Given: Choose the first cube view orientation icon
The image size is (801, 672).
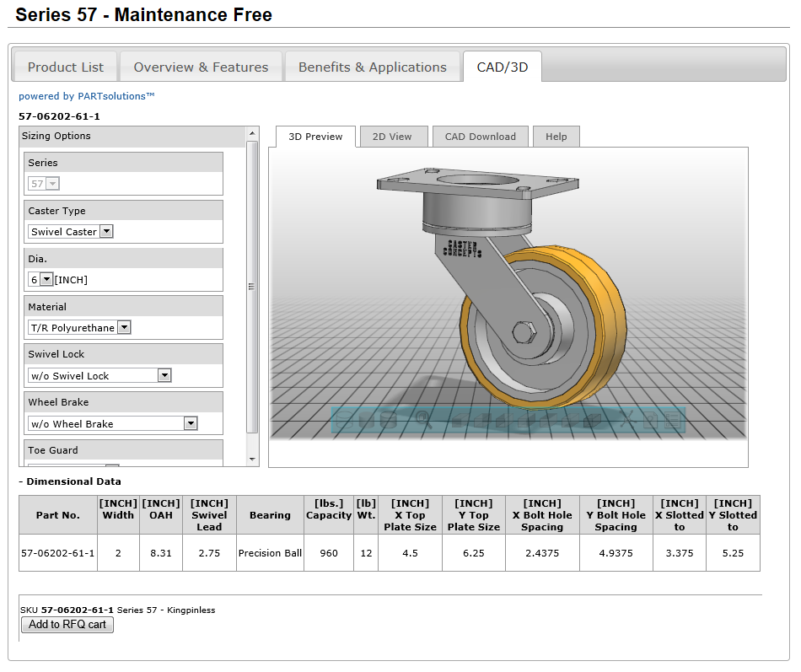Looking at the screenshot, I should click(460, 420).
